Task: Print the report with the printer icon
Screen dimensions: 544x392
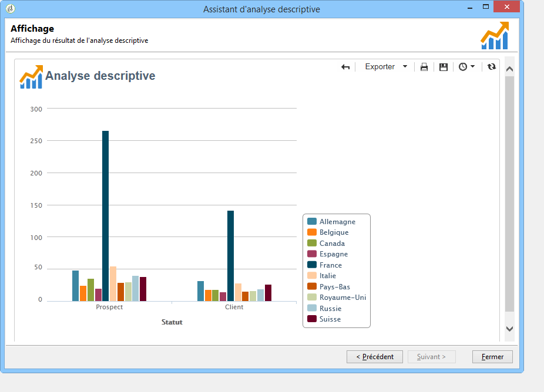Action: 424,67
